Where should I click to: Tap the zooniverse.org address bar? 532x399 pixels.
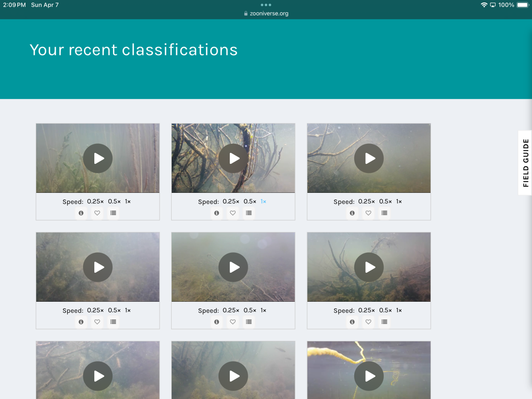click(266, 13)
